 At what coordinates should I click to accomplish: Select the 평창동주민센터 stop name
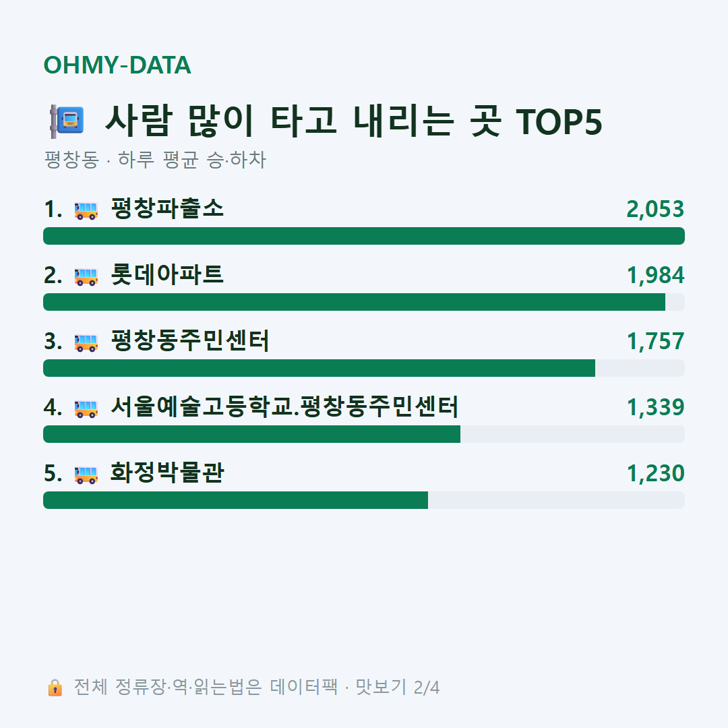tap(190, 340)
